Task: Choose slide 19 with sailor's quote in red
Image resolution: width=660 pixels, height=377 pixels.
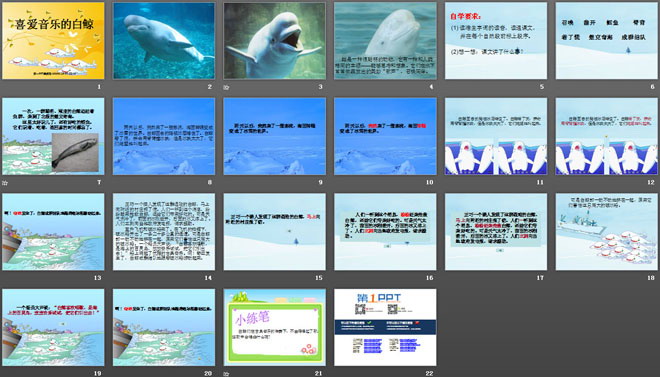Action: coord(53,327)
